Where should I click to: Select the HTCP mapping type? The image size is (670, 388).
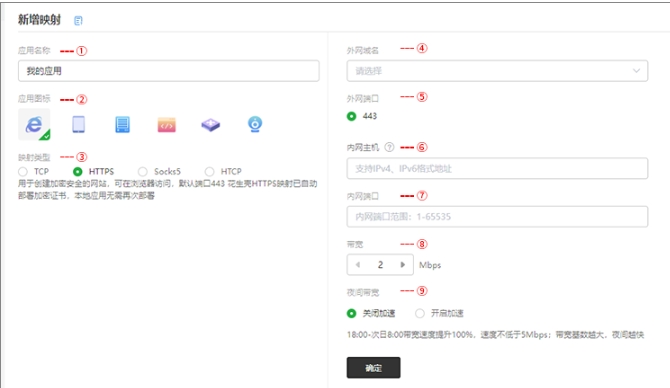209,171
